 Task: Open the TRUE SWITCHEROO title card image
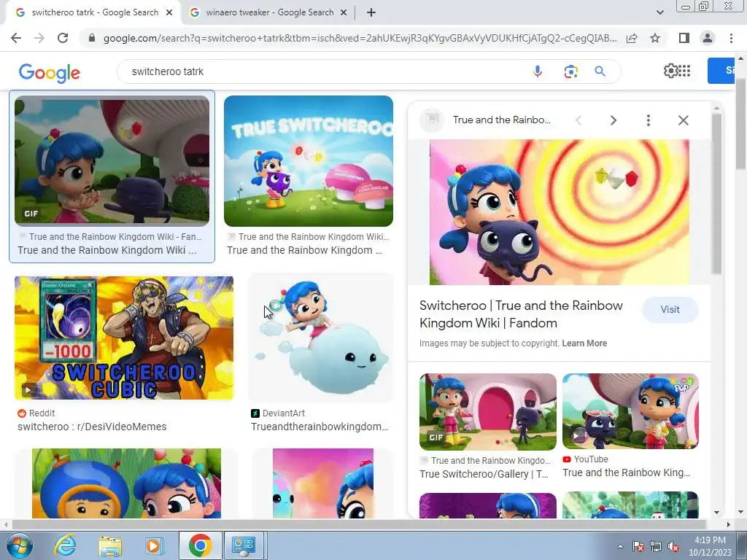pos(309,161)
